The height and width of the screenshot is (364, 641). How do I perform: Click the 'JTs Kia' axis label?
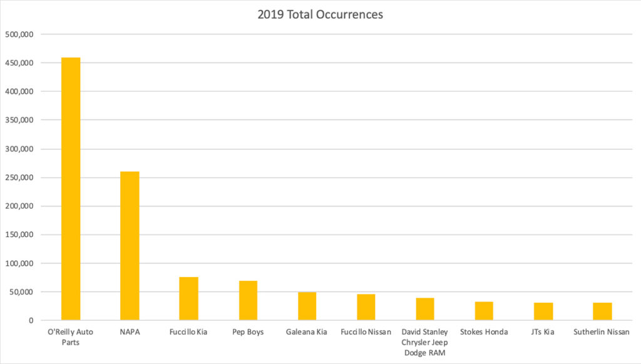click(543, 331)
